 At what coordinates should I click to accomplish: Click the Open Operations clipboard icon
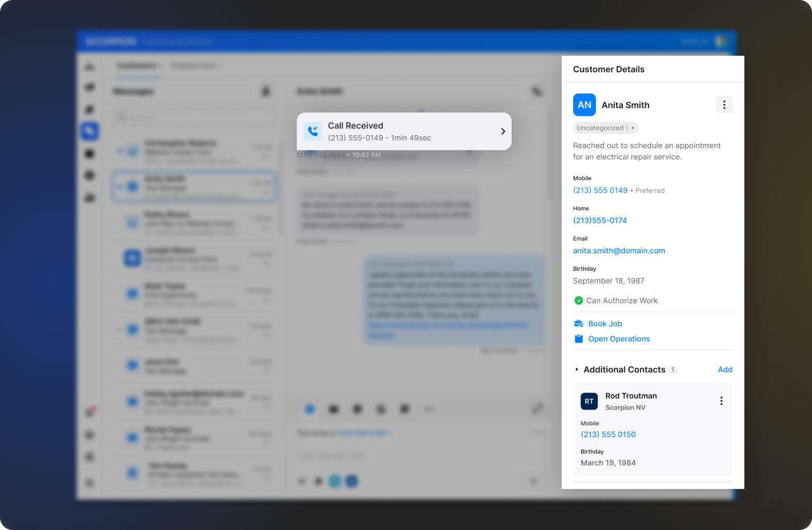pyautogui.click(x=578, y=339)
